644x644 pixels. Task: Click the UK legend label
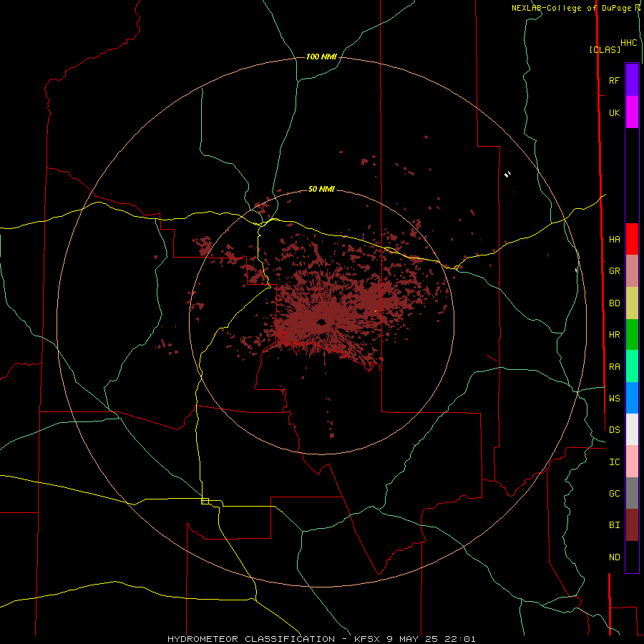pos(614,113)
